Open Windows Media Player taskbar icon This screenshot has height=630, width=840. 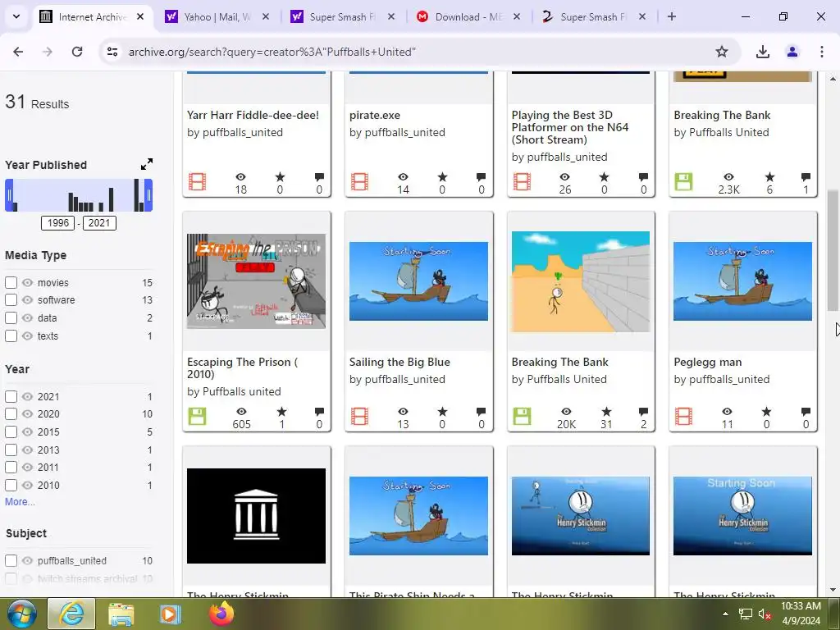point(170,614)
